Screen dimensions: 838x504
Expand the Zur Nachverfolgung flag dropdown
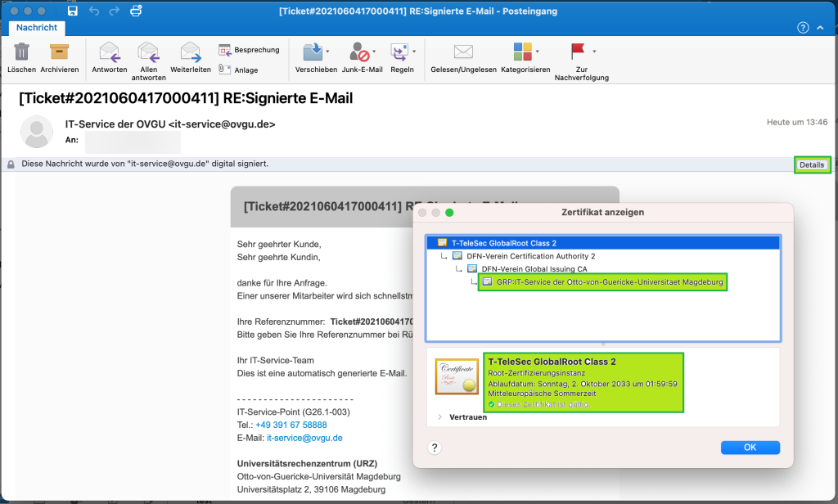(x=594, y=52)
